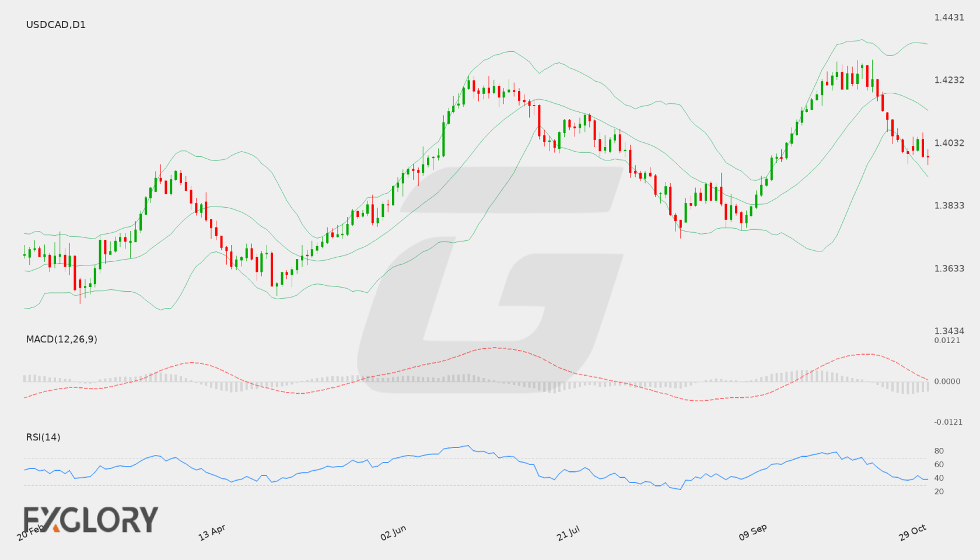This screenshot has height=560, width=980.
Task: Click the 21 Jul date label
Action: [568, 533]
